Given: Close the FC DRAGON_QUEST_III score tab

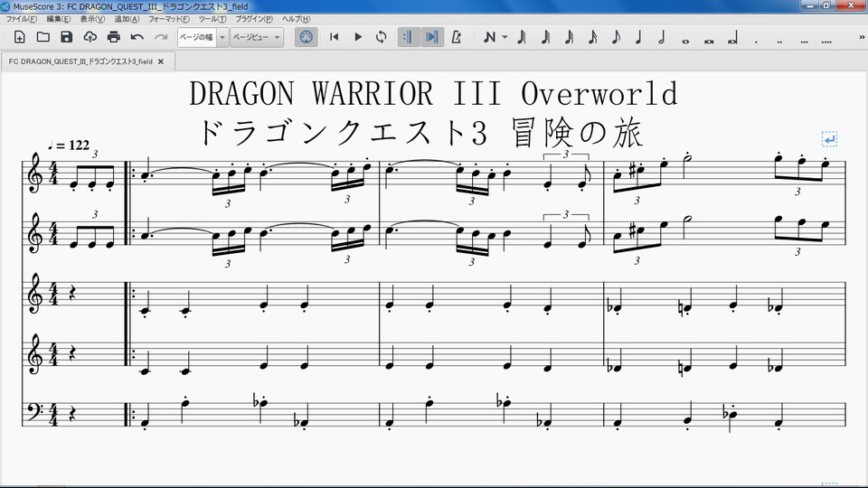Looking at the screenshot, I should [x=161, y=61].
